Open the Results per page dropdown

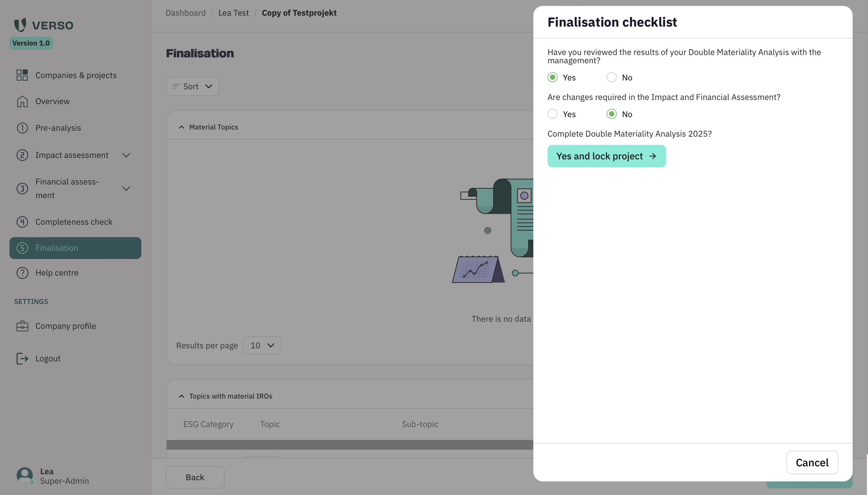pyautogui.click(x=262, y=345)
